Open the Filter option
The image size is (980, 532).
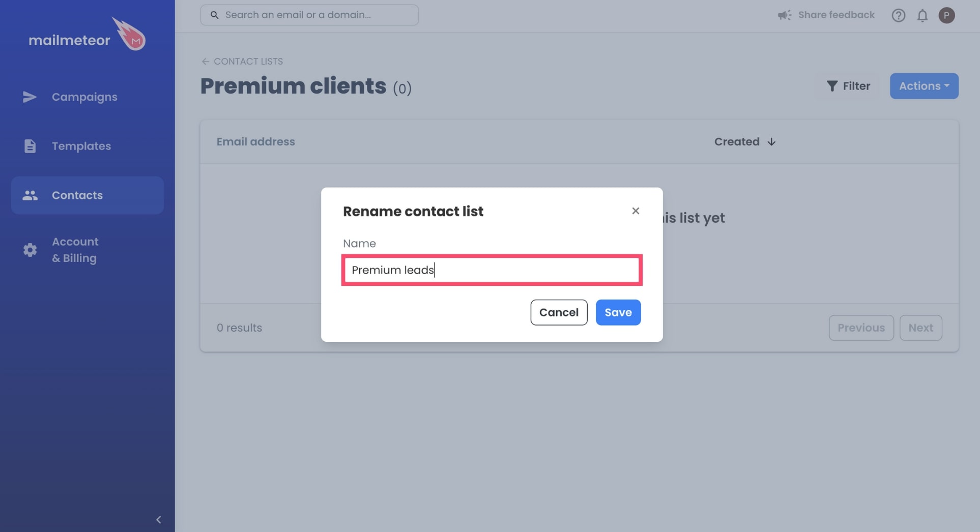pos(848,86)
